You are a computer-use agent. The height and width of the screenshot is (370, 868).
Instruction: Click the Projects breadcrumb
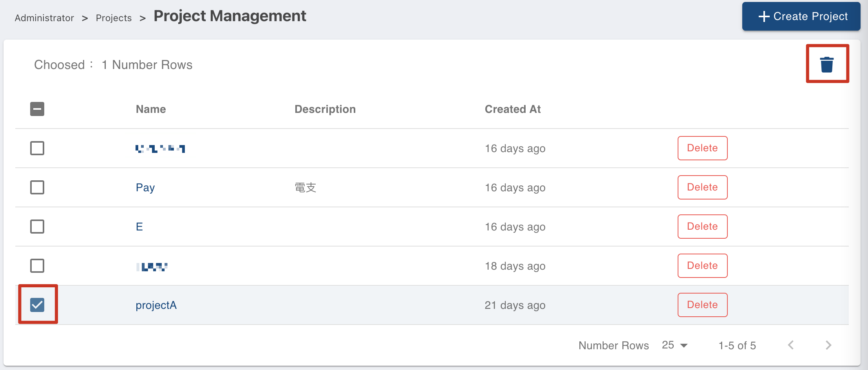click(114, 18)
